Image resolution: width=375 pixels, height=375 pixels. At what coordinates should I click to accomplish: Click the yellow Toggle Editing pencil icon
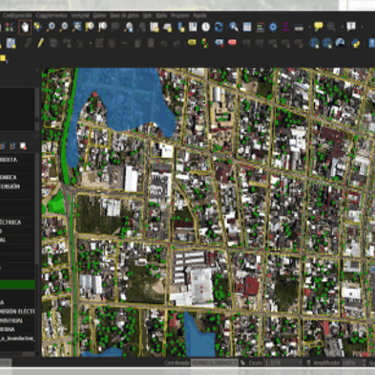[x=41, y=43]
